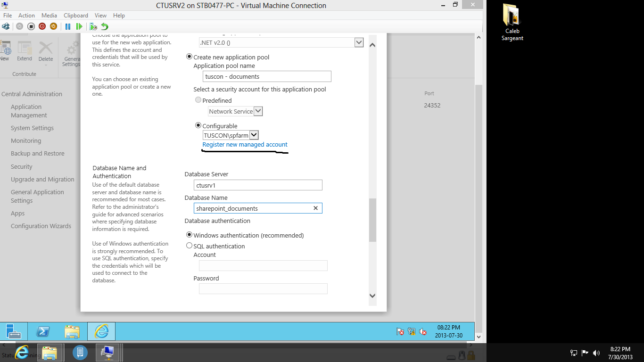Open Monitoring in sidebar
This screenshot has width=644, height=362.
click(x=26, y=140)
